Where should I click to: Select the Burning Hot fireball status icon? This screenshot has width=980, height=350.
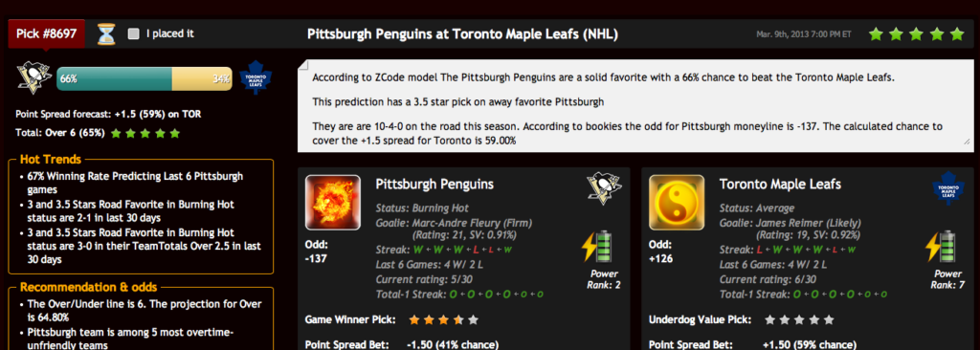(x=332, y=203)
